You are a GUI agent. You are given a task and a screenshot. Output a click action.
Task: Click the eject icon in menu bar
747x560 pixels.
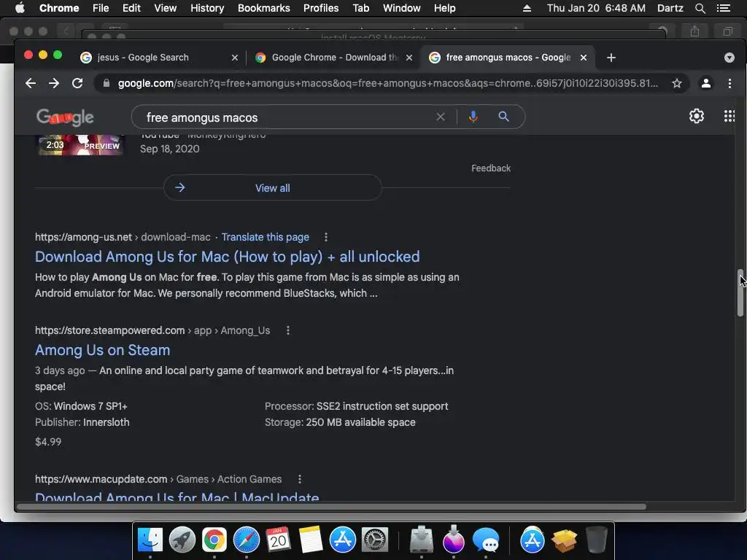pos(527,8)
